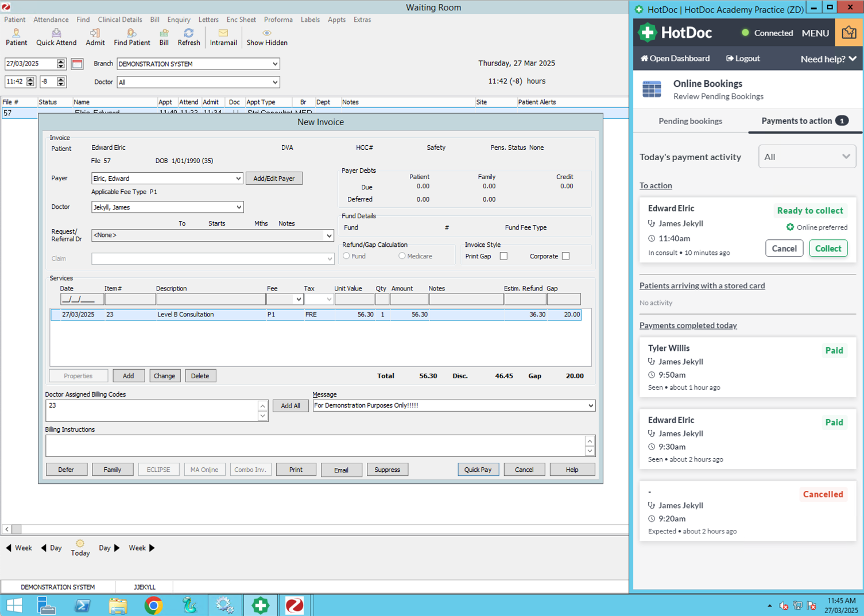Screen dimensions: 864x616
Task: Open the Intramail envelope icon
Action: coord(223,37)
